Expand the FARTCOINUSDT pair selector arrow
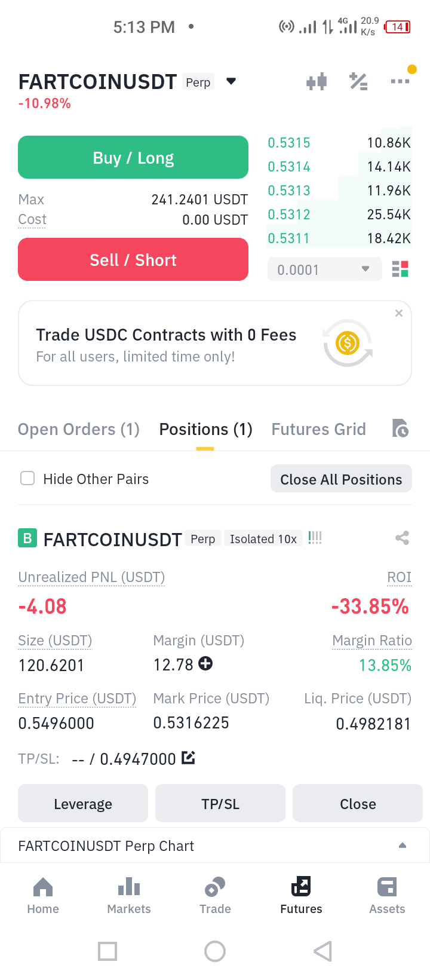 [231, 81]
